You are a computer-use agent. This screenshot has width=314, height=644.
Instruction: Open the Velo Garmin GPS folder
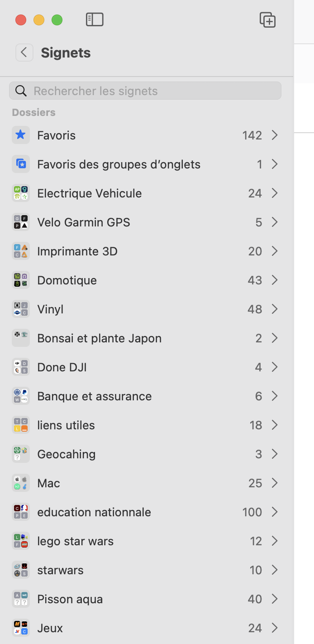[x=84, y=222]
